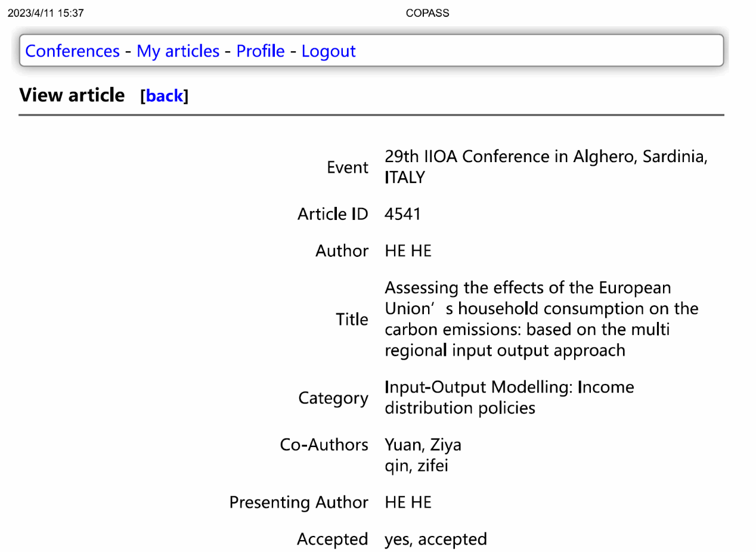
Task: Click the Co-Authors field label
Action: 324,445
